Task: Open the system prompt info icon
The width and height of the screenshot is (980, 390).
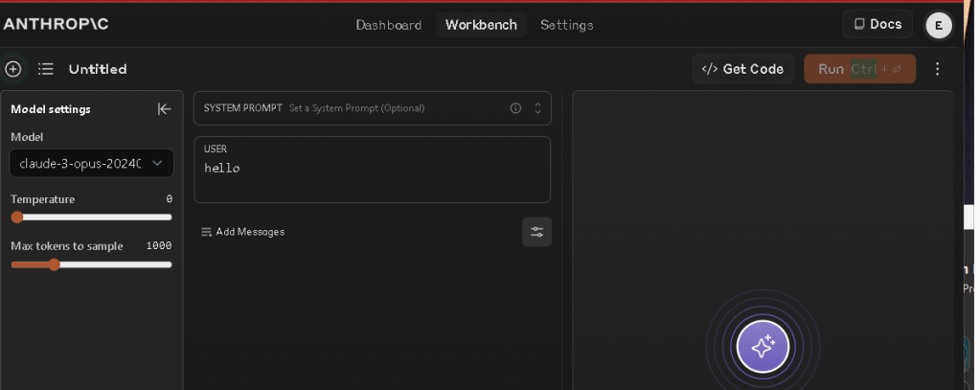Action: tap(515, 108)
